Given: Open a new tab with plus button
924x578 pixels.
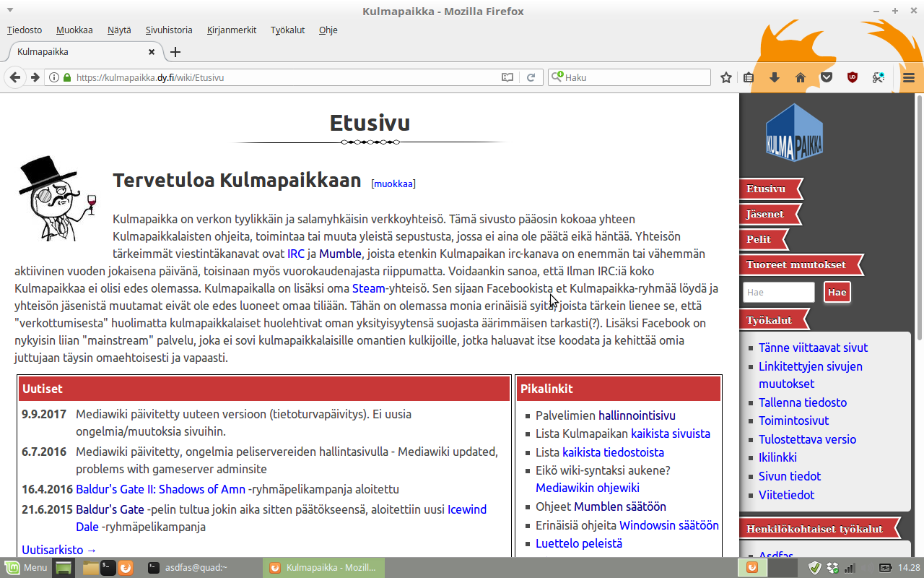Looking at the screenshot, I should (x=175, y=52).
